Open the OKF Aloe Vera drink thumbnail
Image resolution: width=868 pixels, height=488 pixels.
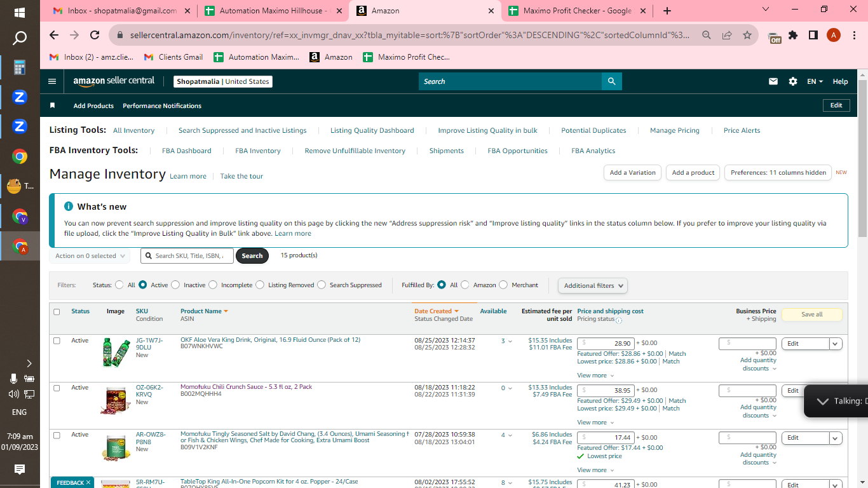[x=117, y=352]
